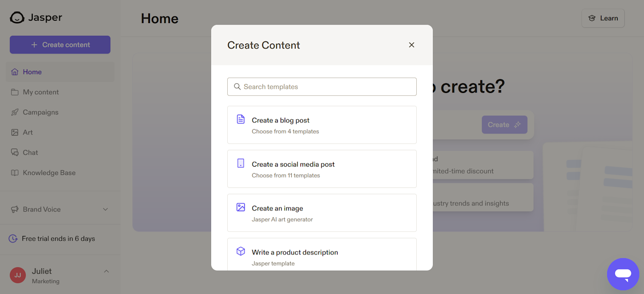This screenshot has height=294, width=644.
Task: Click the Chat bubbles icon
Action: tap(15, 153)
